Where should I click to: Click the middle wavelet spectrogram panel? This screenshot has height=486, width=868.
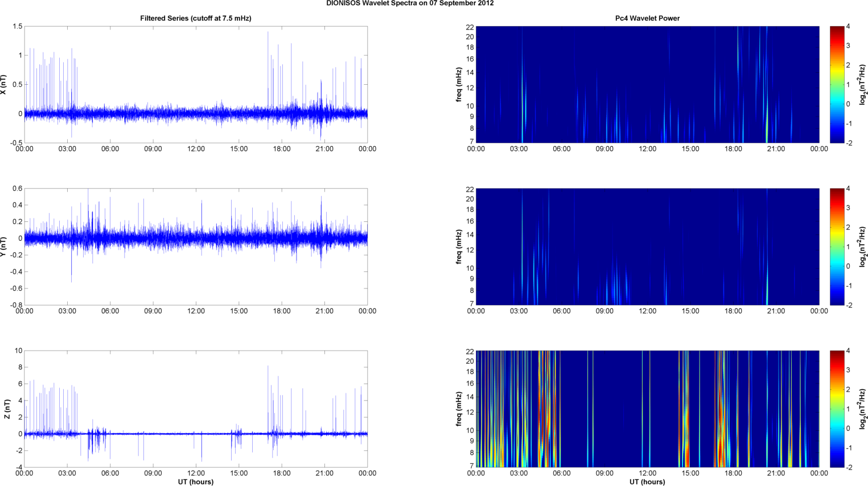pos(647,246)
